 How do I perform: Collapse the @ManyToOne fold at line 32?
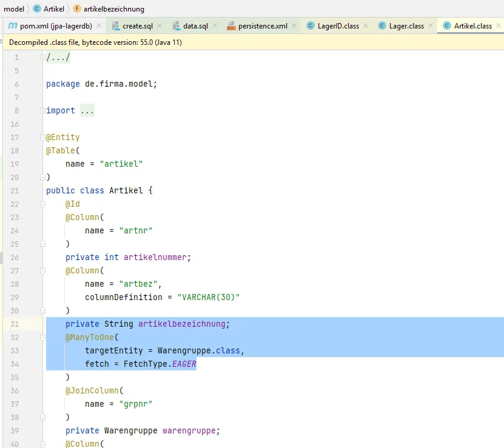pyautogui.click(x=42, y=337)
